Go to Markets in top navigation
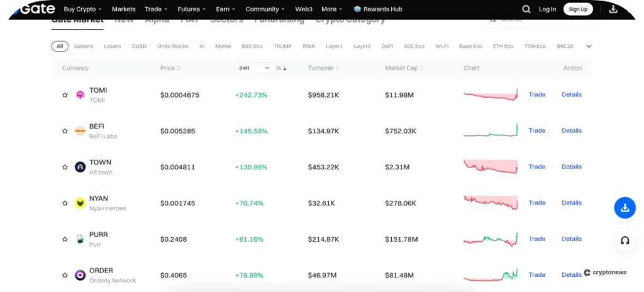This screenshot has height=292, width=644. click(x=124, y=9)
